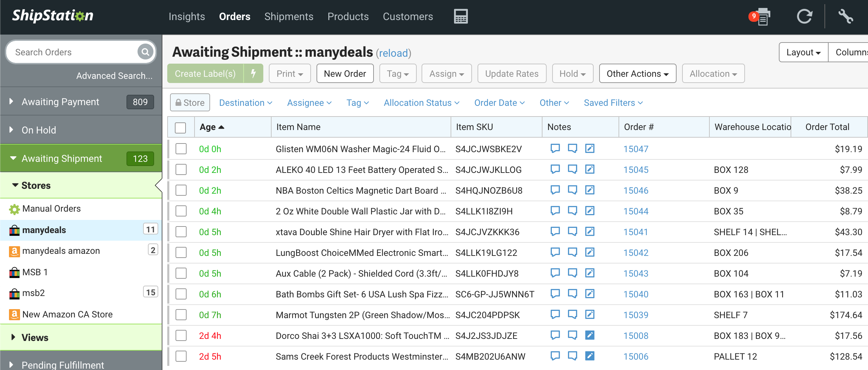Expand the Destination filter dropdown
Screen dimensions: 868x370
click(x=246, y=103)
